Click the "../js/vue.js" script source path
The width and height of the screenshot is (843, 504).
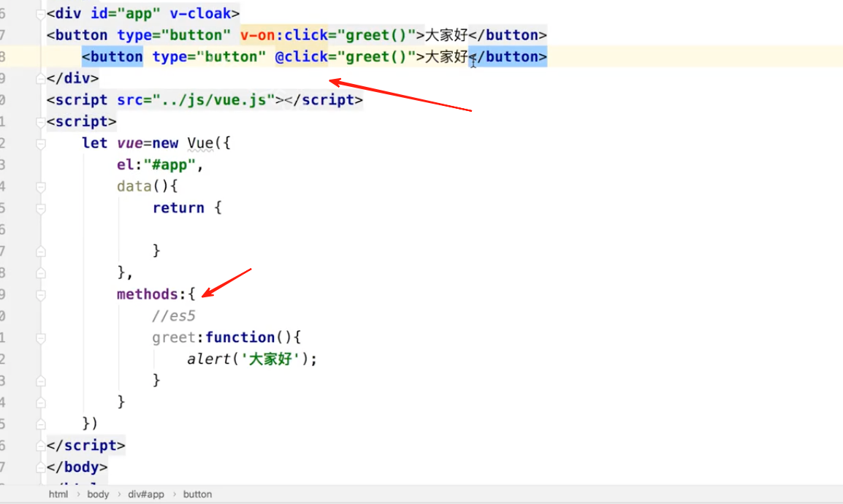pos(213,100)
